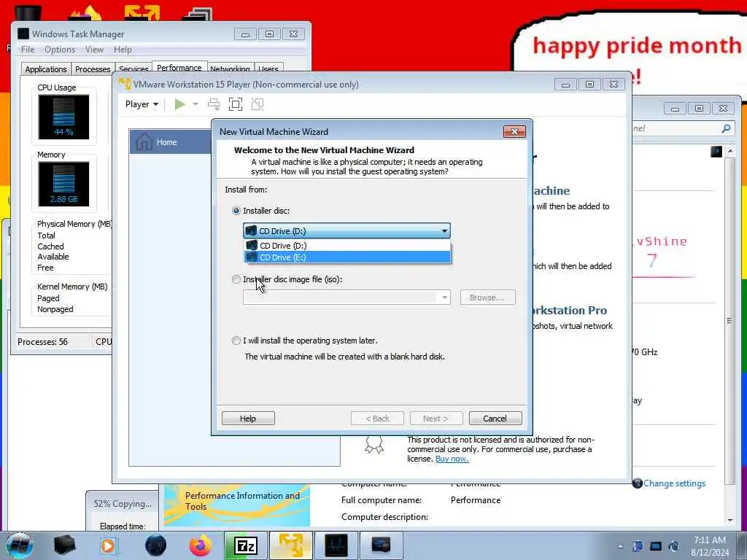Open the Help menu in Task Manager

[x=123, y=50]
